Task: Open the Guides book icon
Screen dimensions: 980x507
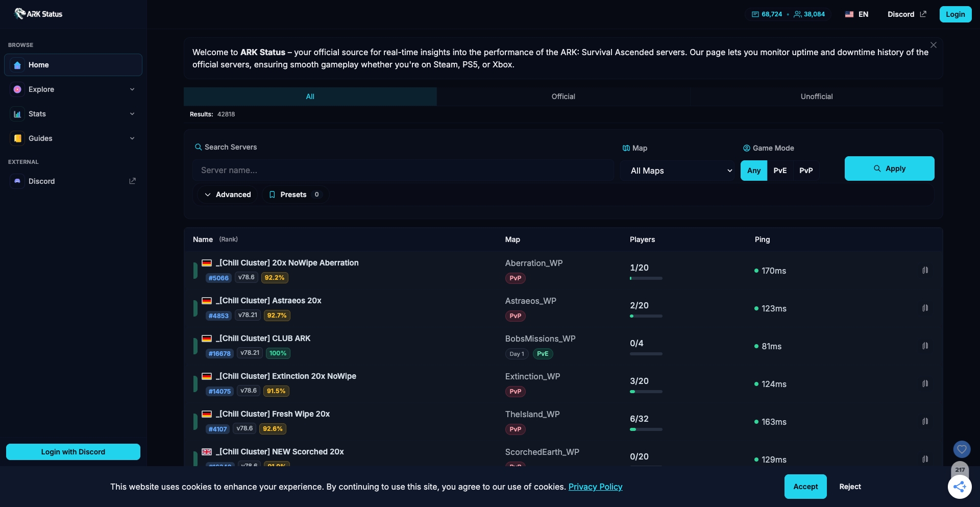Action: (17, 138)
